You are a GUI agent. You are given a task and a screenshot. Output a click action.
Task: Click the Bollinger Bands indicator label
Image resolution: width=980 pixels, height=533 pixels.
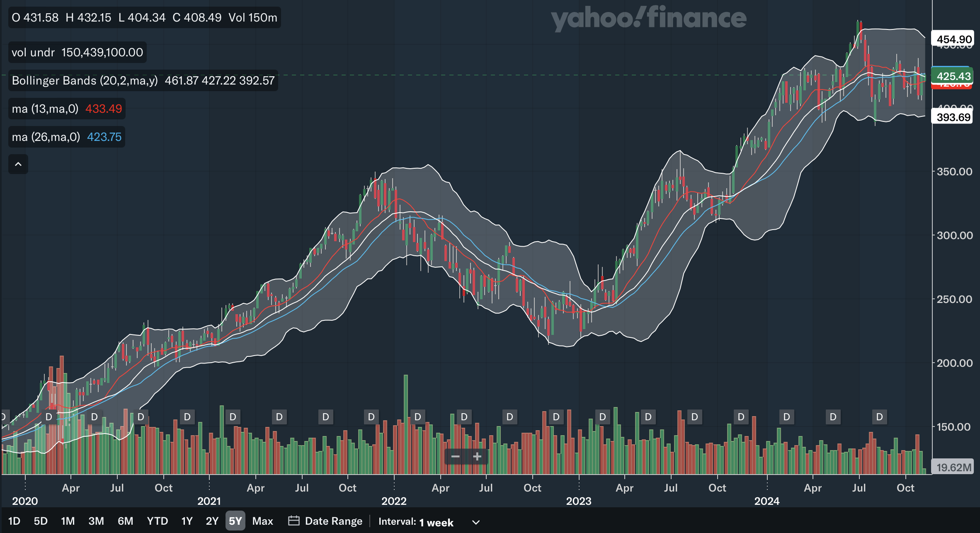point(85,80)
